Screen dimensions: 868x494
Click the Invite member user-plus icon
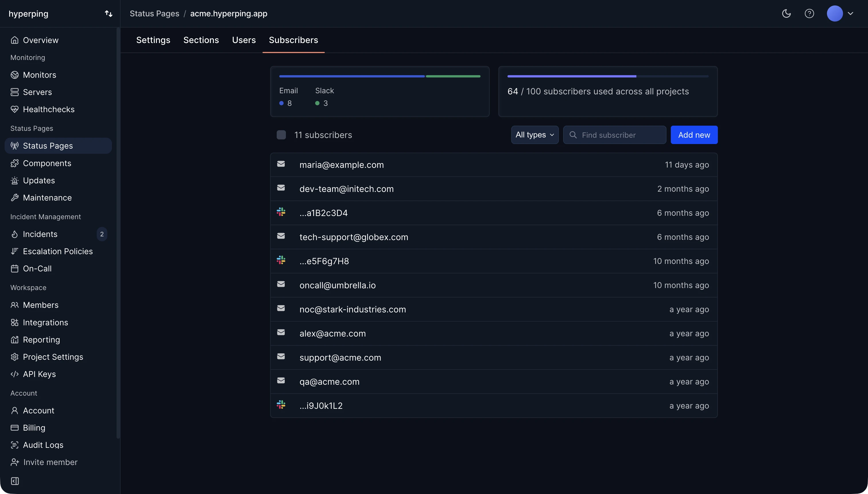coord(15,462)
